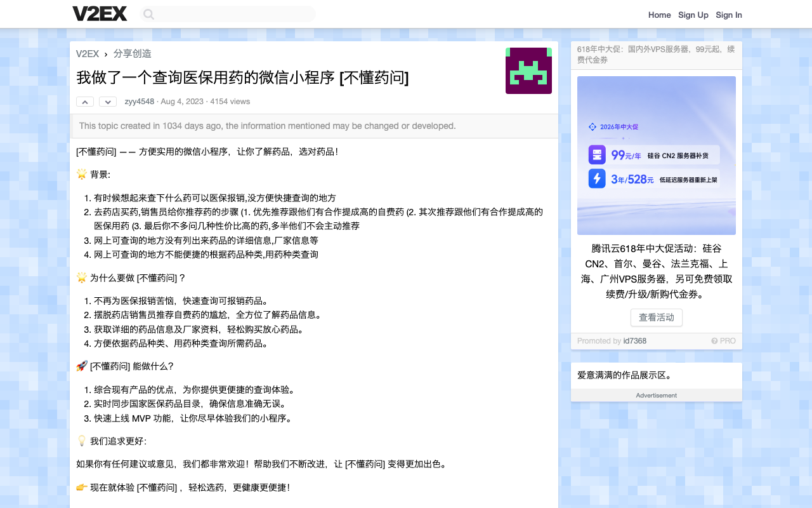Select the line 现在就体验 [不懂药问]
Viewport: 812px width, 508px height.
(183, 487)
